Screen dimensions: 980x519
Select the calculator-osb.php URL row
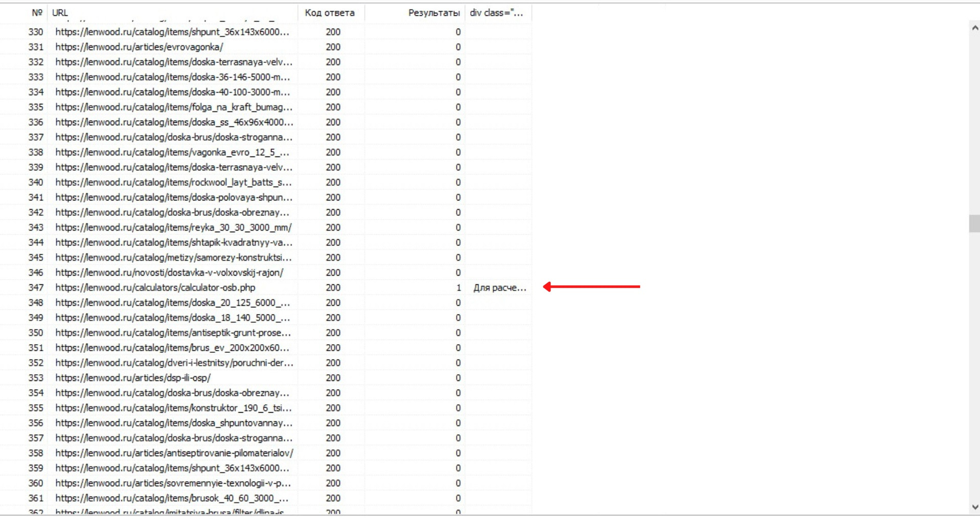pos(155,287)
